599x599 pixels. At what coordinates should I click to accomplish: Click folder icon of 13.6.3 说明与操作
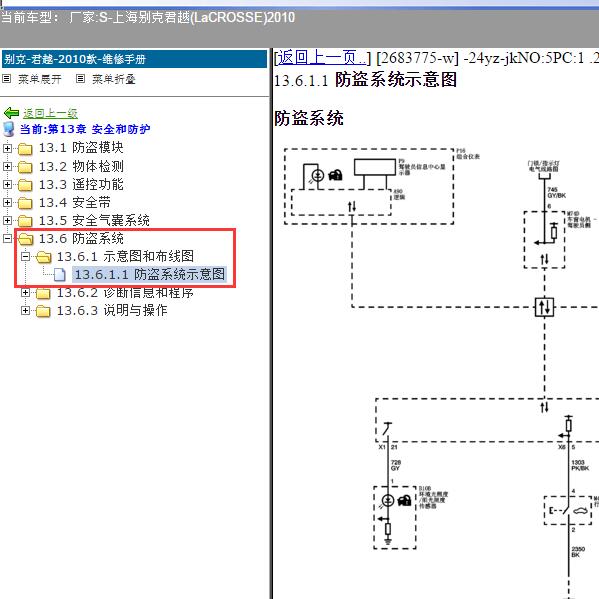pyautogui.click(x=43, y=311)
